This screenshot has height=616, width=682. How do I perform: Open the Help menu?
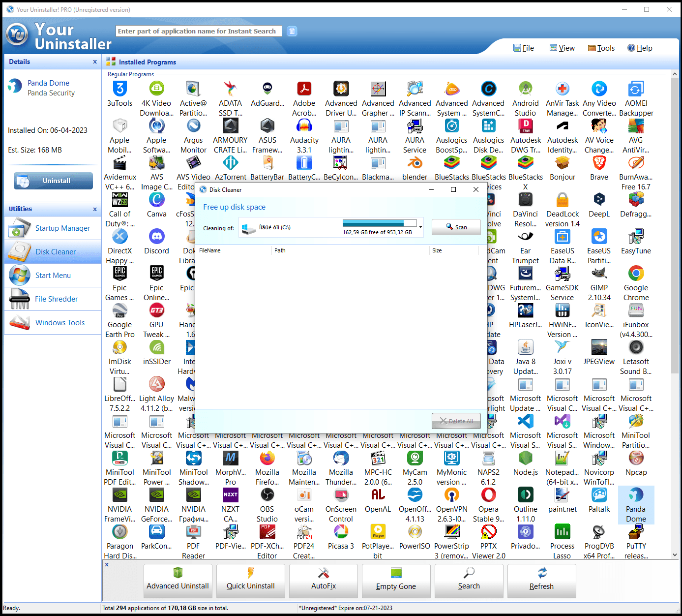(x=640, y=48)
